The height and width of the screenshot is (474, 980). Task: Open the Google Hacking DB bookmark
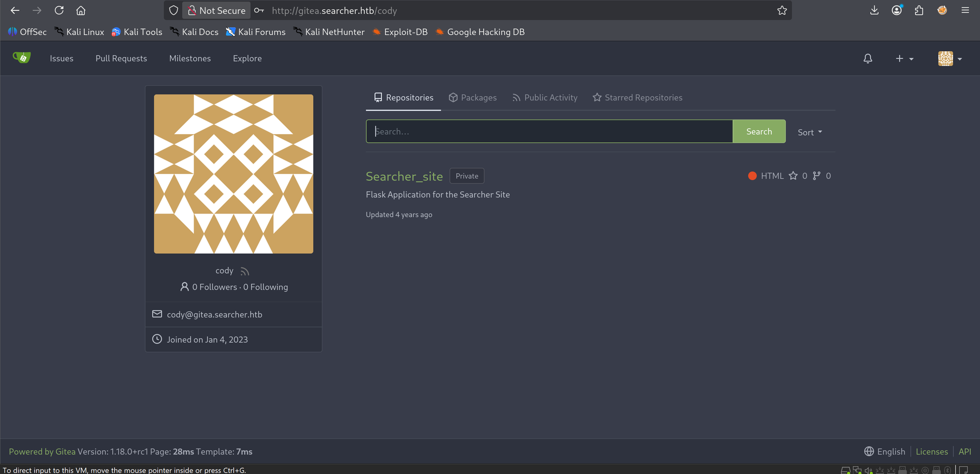click(480, 32)
